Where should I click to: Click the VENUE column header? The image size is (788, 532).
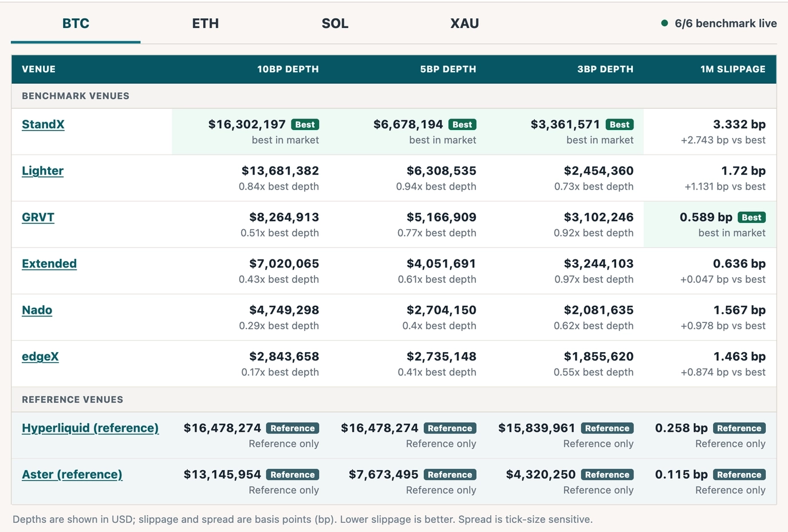click(x=39, y=69)
